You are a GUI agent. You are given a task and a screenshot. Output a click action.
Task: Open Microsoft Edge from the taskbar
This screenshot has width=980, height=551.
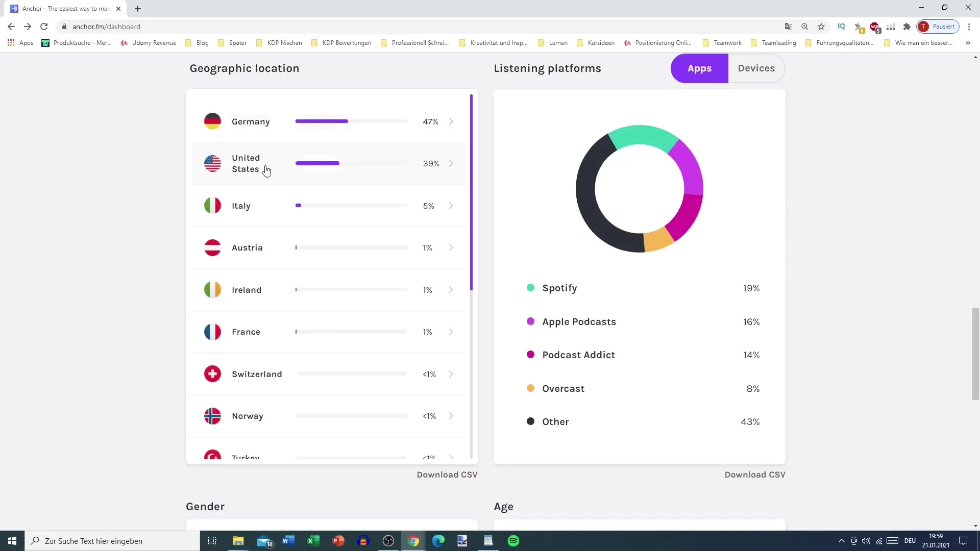click(x=438, y=541)
